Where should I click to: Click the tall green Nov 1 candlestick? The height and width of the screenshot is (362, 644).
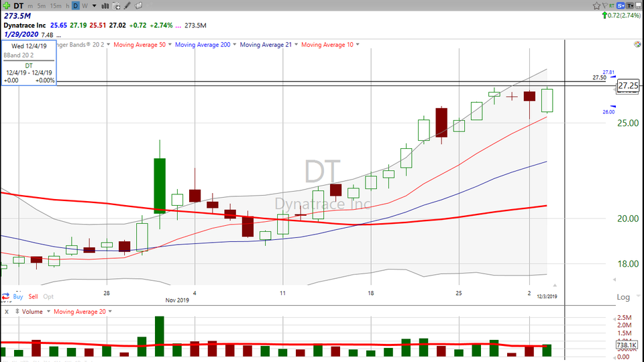[x=160, y=186]
